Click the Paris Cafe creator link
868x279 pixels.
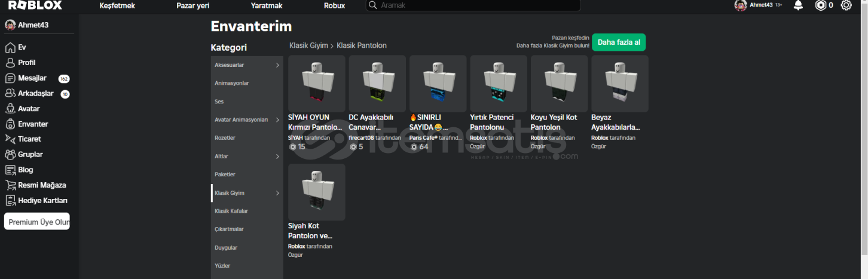[x=423, y=138]
